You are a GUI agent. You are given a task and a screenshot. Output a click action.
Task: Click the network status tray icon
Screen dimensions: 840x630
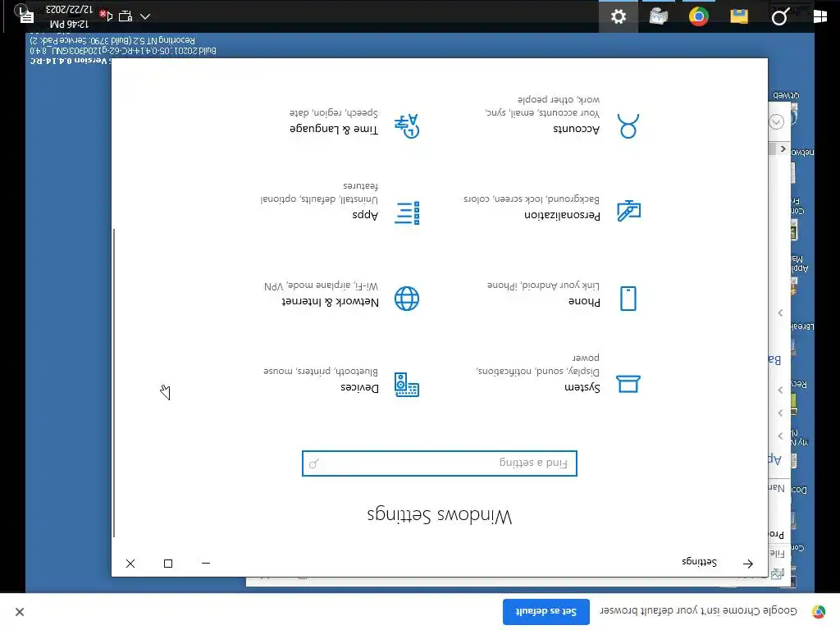[126, 16]
